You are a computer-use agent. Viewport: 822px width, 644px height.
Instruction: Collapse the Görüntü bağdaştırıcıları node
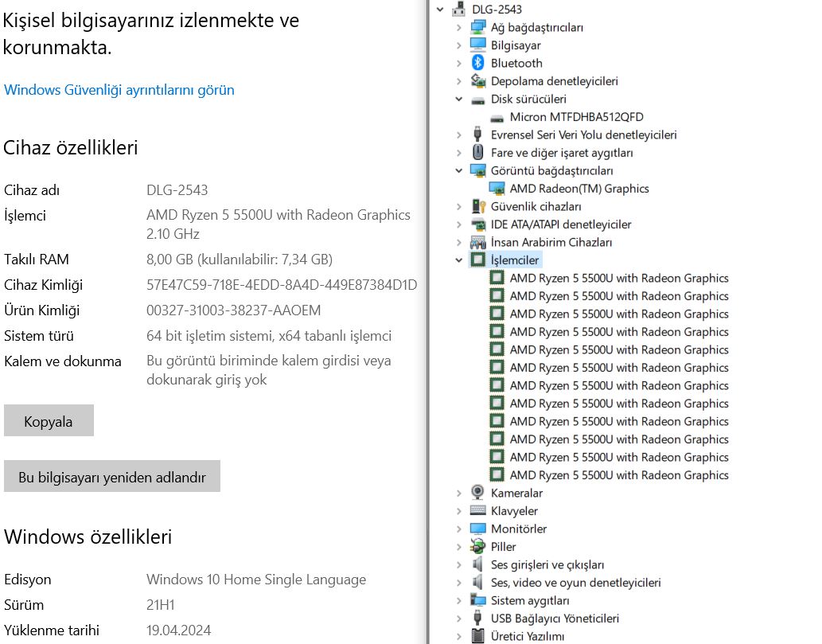point(458,170)
